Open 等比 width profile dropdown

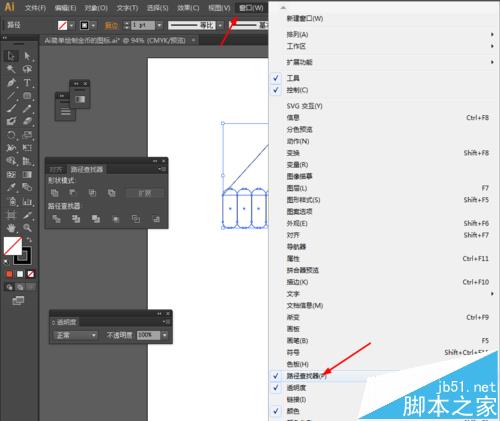pos(220,25)
